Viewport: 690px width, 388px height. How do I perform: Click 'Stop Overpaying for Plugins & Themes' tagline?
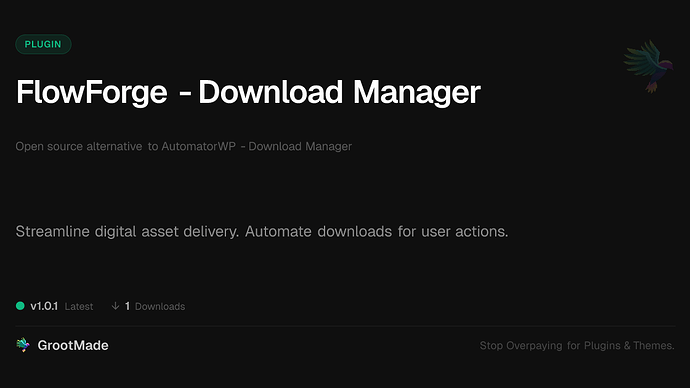[x=577, y=346]
